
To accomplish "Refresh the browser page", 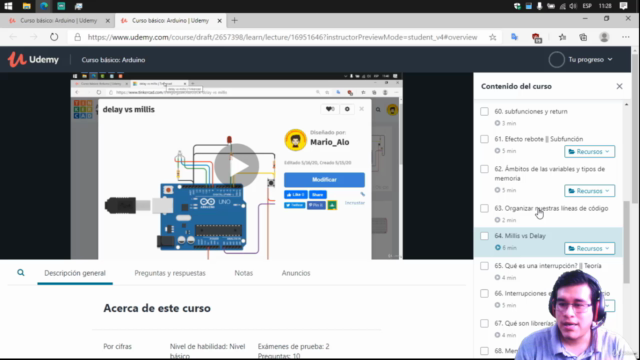I will click(54, 37).
